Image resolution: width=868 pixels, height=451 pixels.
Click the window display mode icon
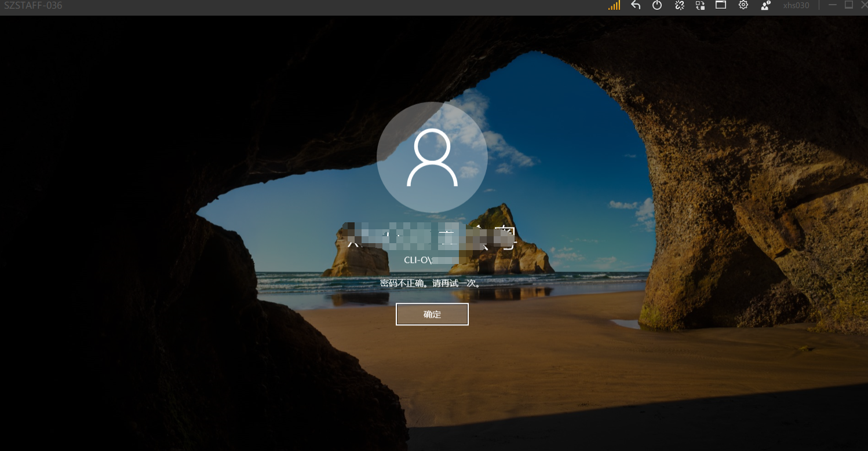721,5
